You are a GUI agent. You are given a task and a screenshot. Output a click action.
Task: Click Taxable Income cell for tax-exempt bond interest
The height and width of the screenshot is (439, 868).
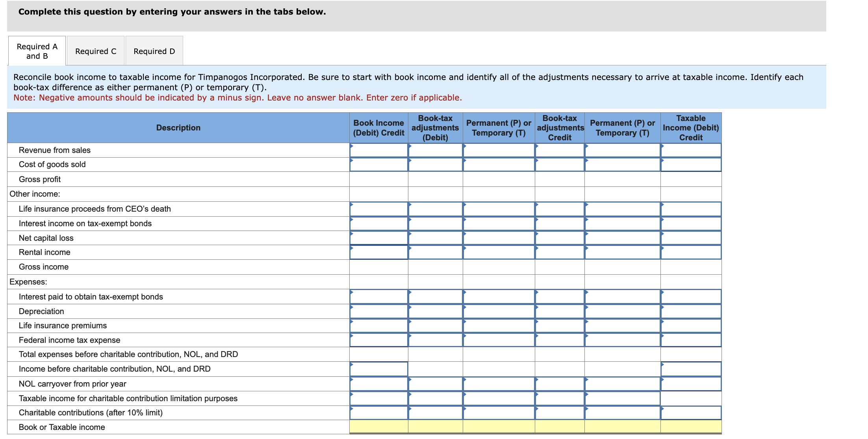pyautogui.click(x=690, y=223)
